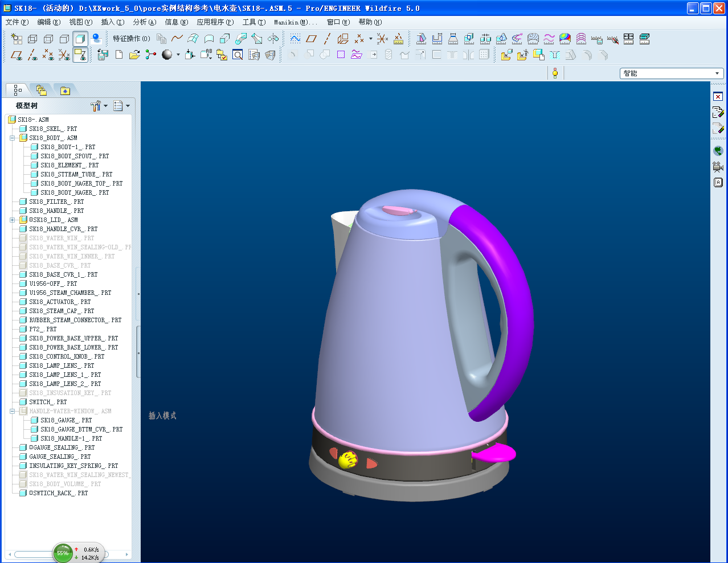Toggle coordinate system display
The height and width of the screenshot is (563, 728).
(64, 55)
